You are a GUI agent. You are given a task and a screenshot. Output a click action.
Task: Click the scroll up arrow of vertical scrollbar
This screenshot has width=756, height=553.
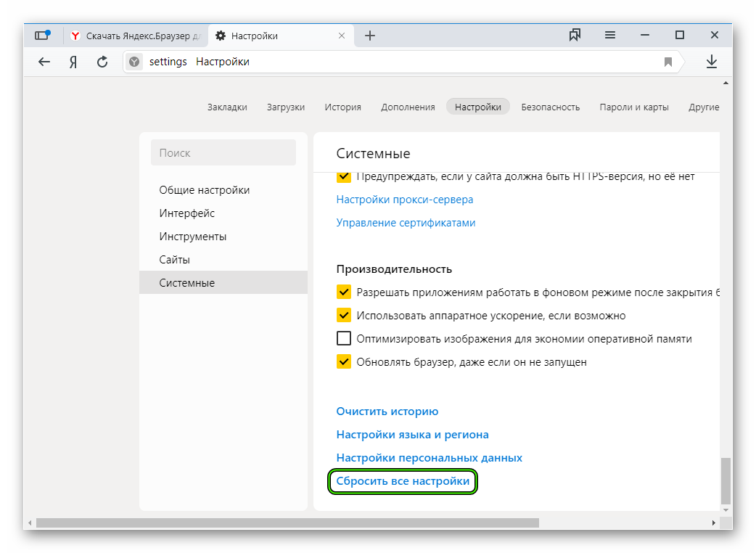click(726, 83)
